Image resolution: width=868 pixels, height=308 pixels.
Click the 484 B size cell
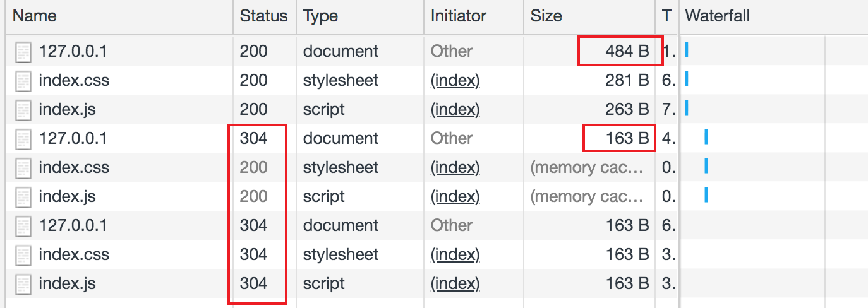627,52
